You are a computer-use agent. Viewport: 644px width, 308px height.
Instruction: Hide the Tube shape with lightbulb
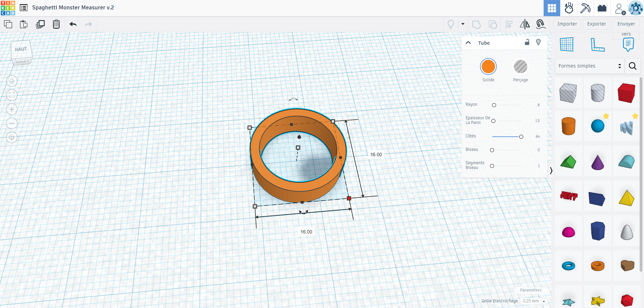coord(538,42)
